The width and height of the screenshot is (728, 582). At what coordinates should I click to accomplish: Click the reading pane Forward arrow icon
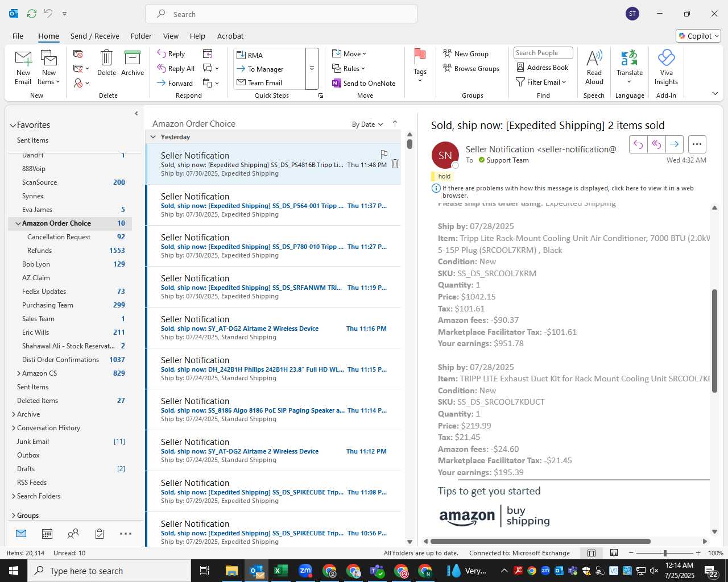[674, 144]
